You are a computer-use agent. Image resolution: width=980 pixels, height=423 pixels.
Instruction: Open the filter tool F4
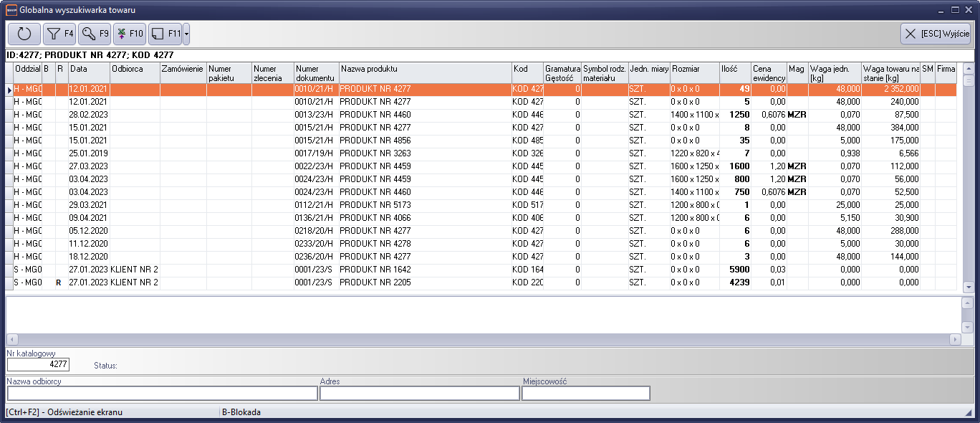pos(59,34)
